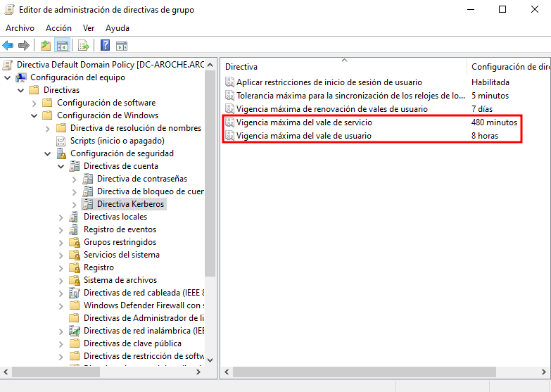
Task: Click the Configuración de seguridad lock icon
Action: (61, 153)
